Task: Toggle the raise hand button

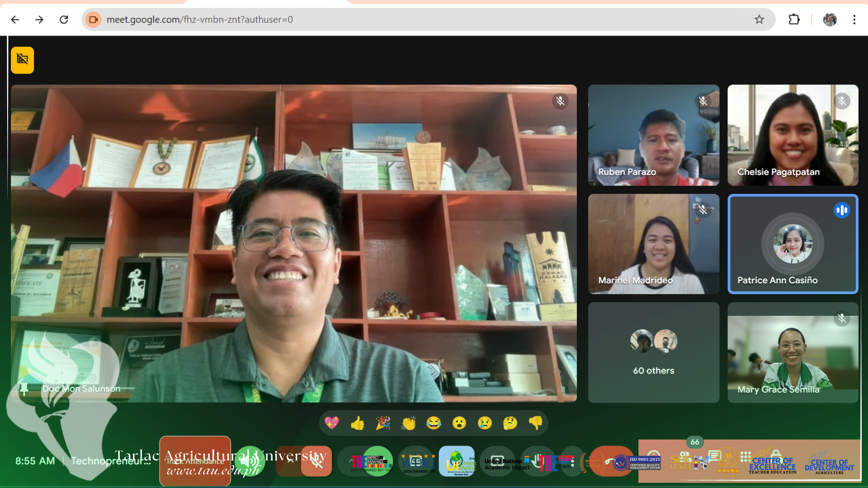Action: (x=538, y=461)
